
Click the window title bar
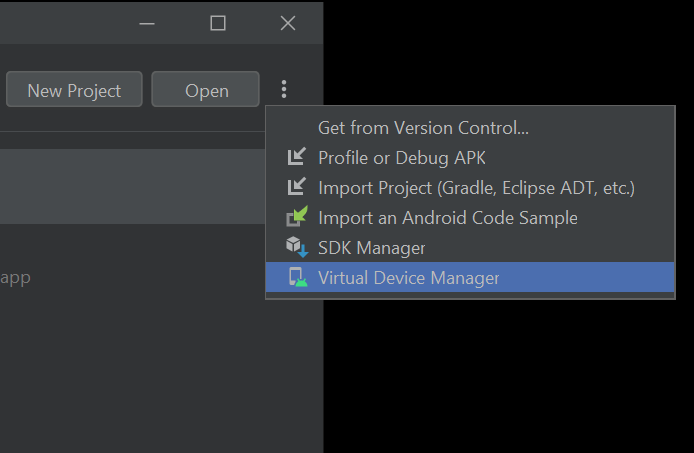(x=60, y=23)
